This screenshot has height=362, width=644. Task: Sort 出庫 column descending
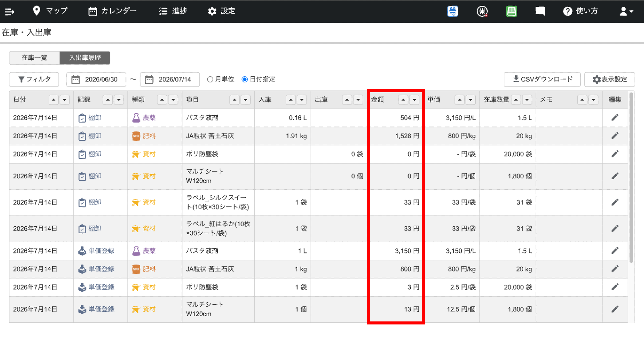coord(358,100)
